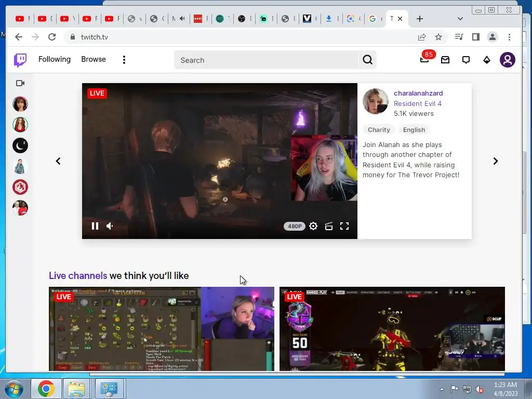This screenshot has width=532, height=399.
Task: Switch to the download-arrow icon tab
Action: pos(332,19)
